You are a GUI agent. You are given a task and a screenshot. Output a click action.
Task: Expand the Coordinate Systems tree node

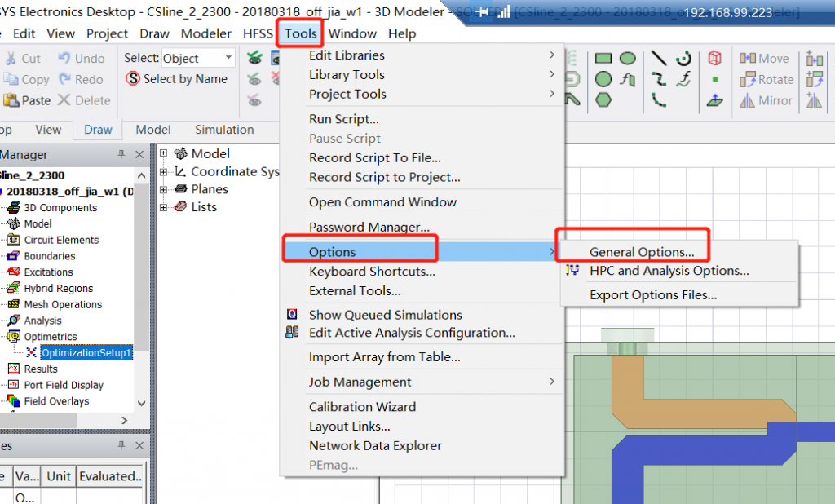(164, 171)
